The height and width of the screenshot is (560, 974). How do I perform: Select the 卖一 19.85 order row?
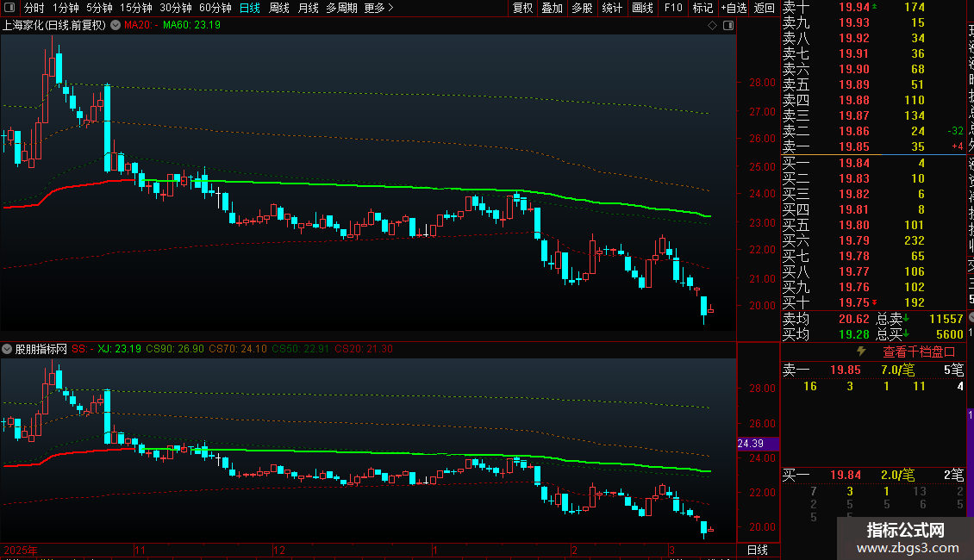[873, 146]
